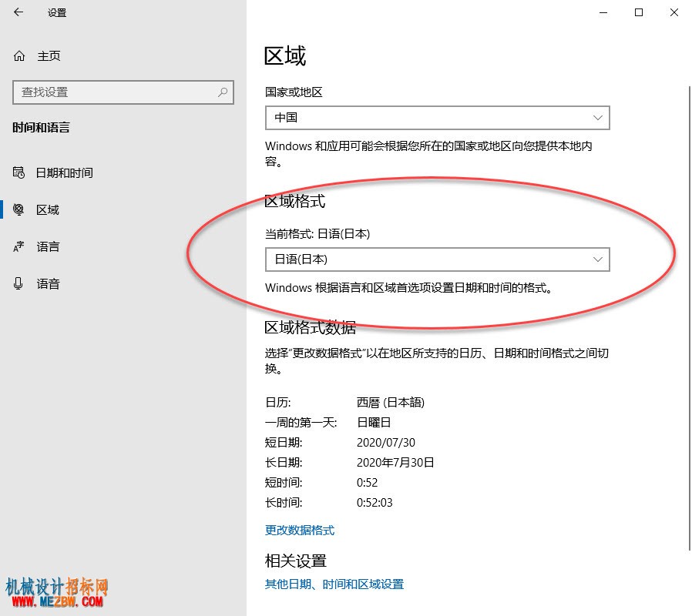This screenshot has width=692, height=616.
Task: Click long time value 0:52:03
Action: [x=375, y=503]
